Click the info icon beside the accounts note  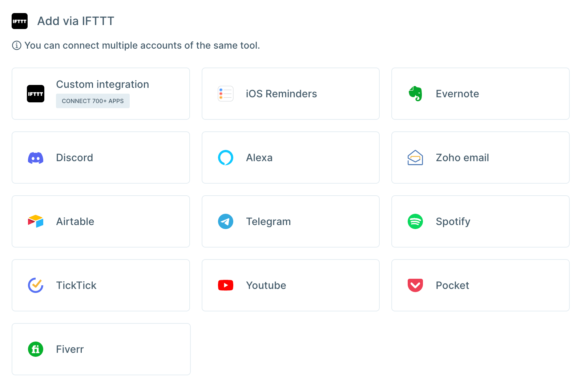point(17,45)
